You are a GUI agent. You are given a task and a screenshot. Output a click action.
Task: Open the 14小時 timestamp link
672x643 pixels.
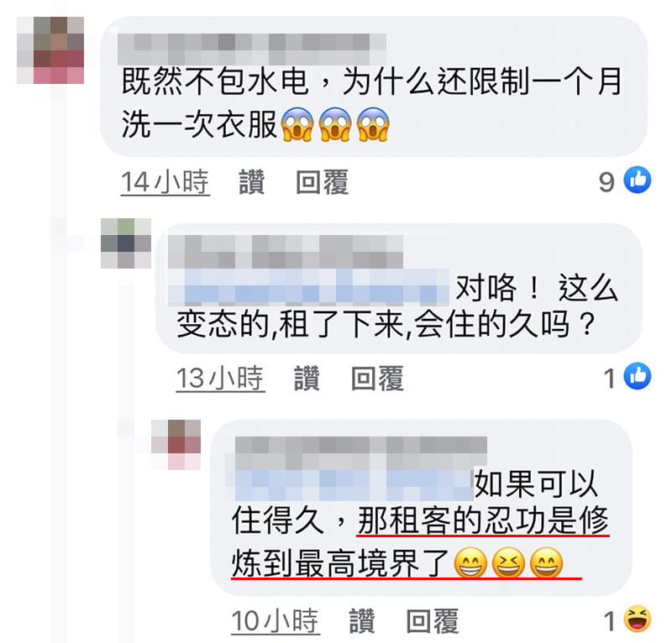(x=165, y=182)
